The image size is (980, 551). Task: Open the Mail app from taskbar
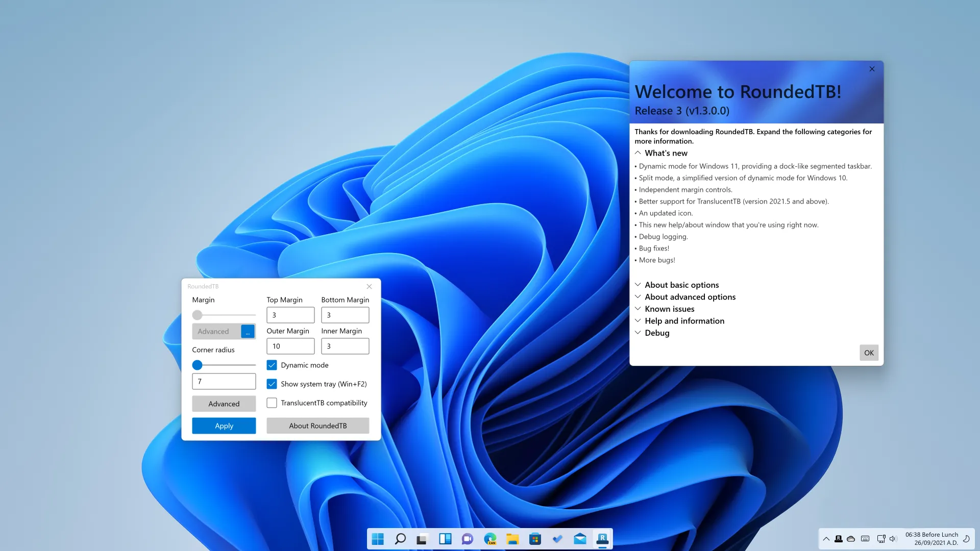580,539
